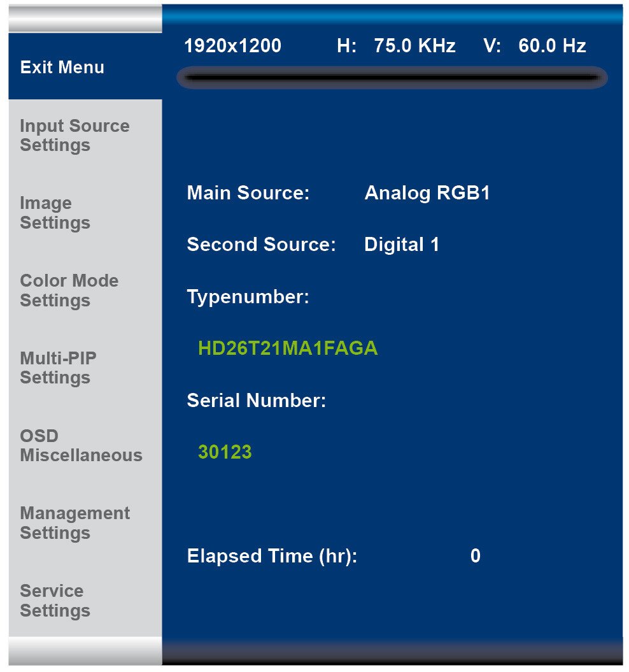The height and width of the screenshot is (672, 629).
Task: Select the Exit Menu entry
Action: (x=85, y=66)
